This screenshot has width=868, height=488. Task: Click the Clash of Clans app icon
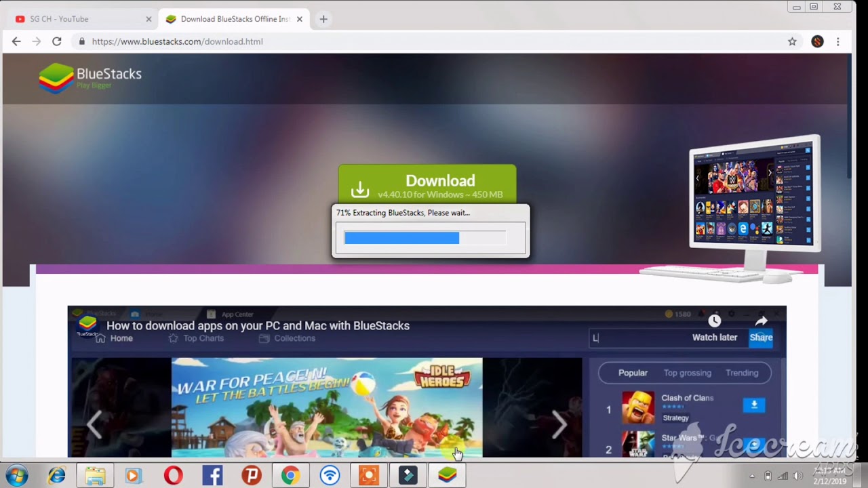pos(638,408)
